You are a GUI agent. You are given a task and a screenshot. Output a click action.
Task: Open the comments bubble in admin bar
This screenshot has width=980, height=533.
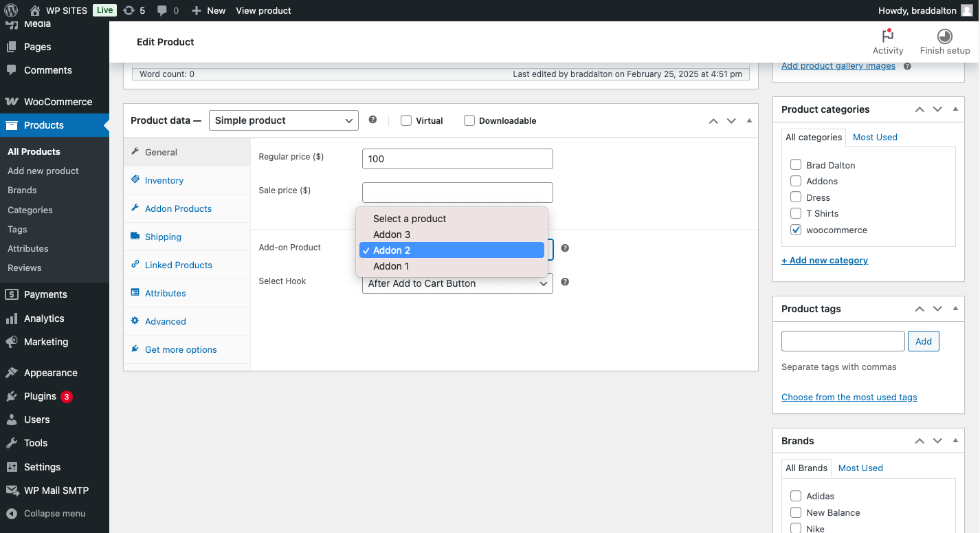162,10
